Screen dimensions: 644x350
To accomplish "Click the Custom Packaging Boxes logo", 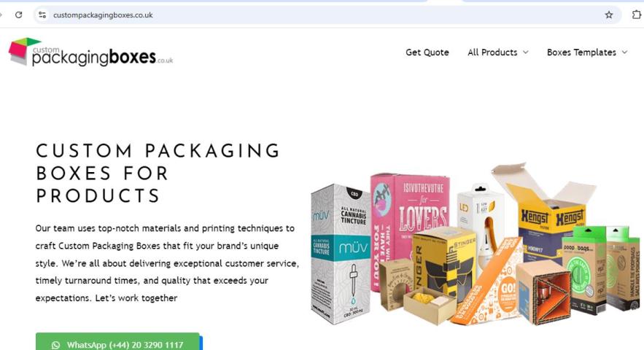I will 90,52.
